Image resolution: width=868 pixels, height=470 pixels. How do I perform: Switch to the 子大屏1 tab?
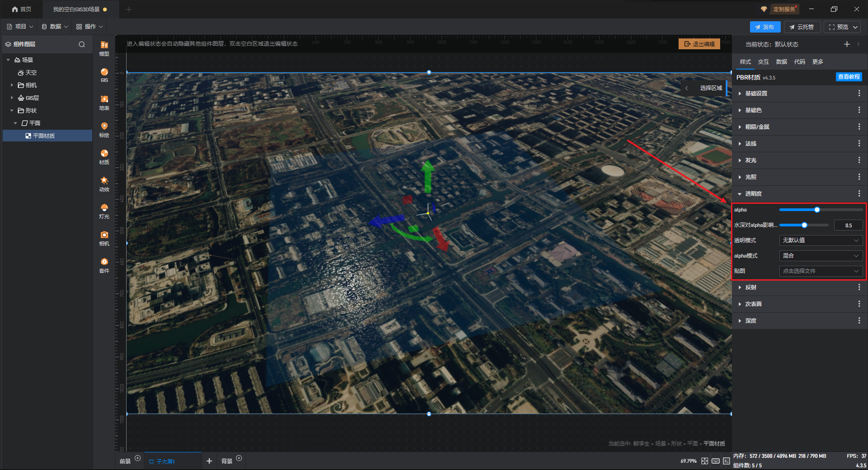click(x=173, y=461)
